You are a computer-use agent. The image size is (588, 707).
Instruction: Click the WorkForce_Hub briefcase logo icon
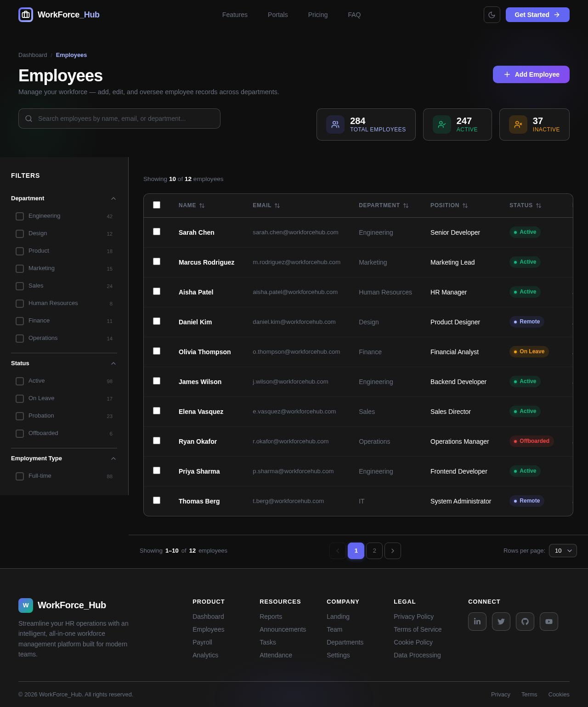(x=26, y=15)
